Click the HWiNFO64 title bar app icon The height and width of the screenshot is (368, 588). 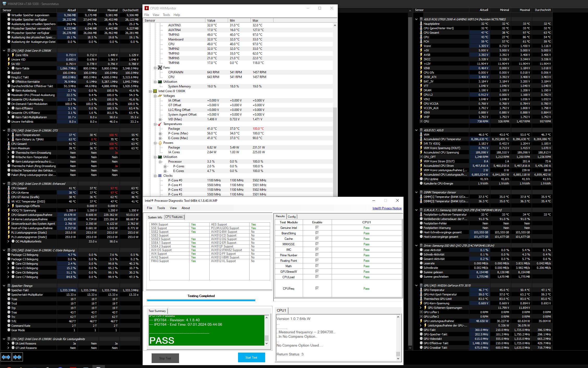point(4,4)
